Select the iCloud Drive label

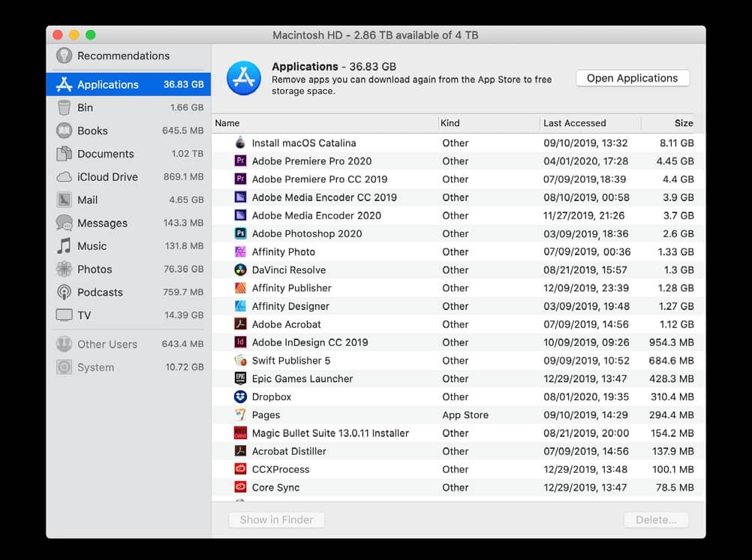107,177
